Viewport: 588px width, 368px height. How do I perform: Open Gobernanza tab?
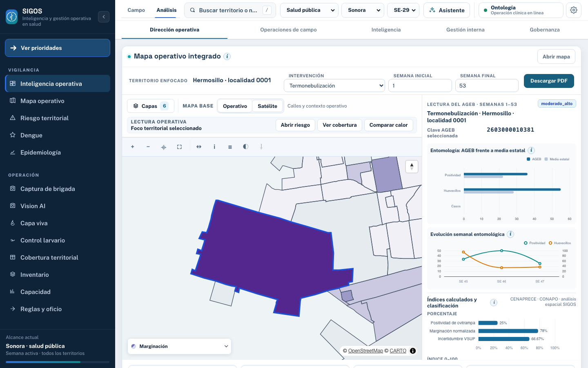pos(545,30)
